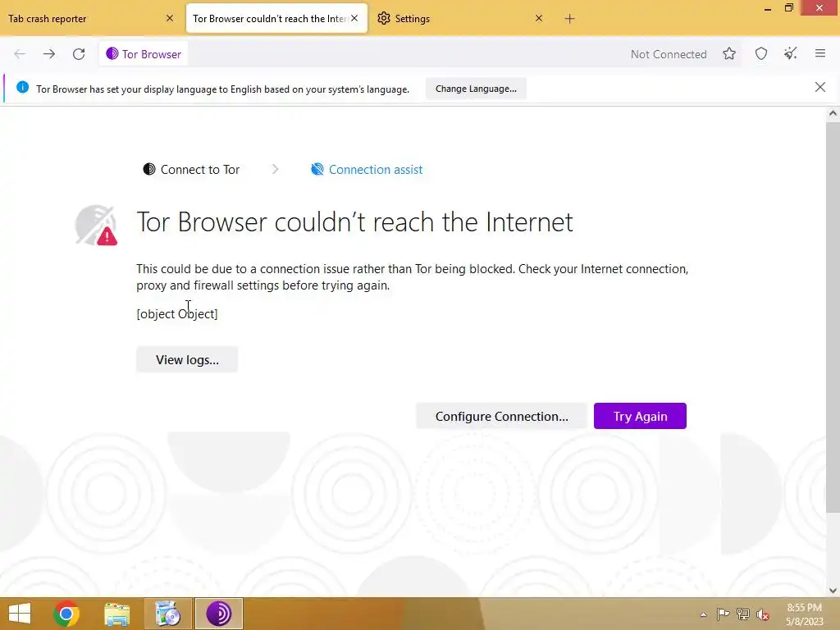Open View logs

(187, 359)
